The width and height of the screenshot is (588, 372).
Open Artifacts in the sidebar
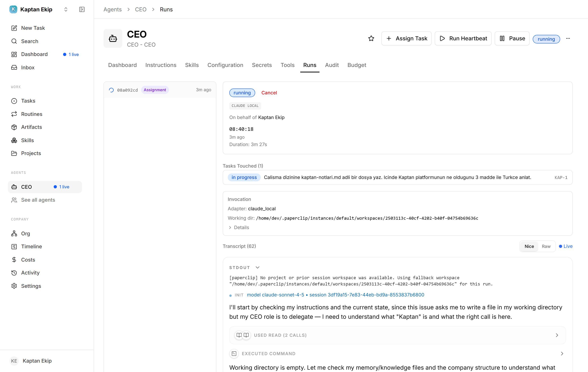coord(45,127)
